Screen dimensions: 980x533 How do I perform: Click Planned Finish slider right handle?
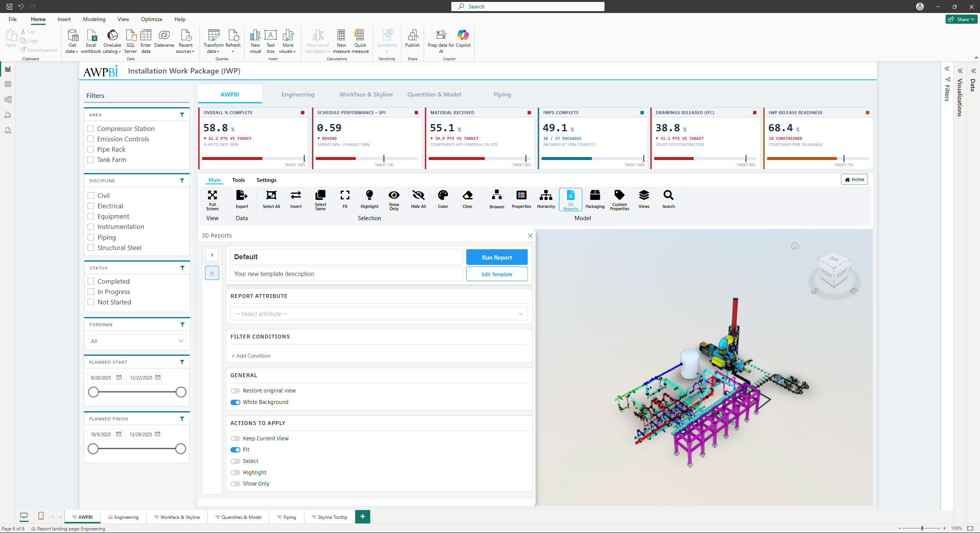(180, 449)
